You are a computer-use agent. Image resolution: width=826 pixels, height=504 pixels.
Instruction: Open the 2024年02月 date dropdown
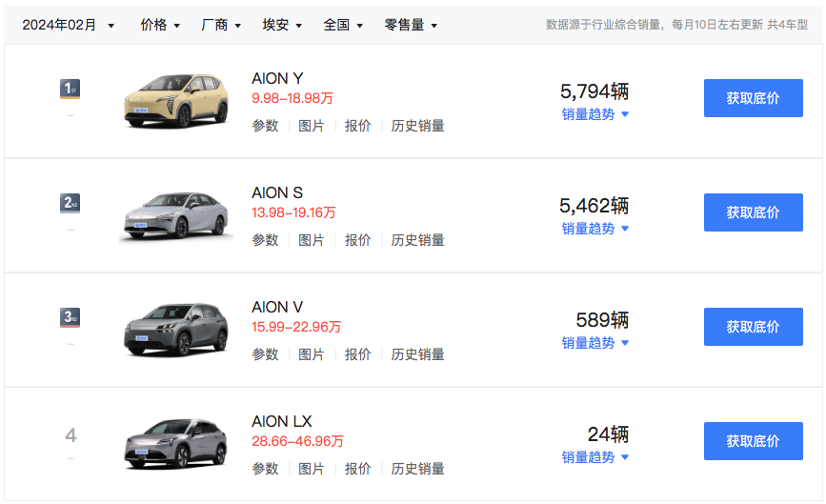[69, 26]
